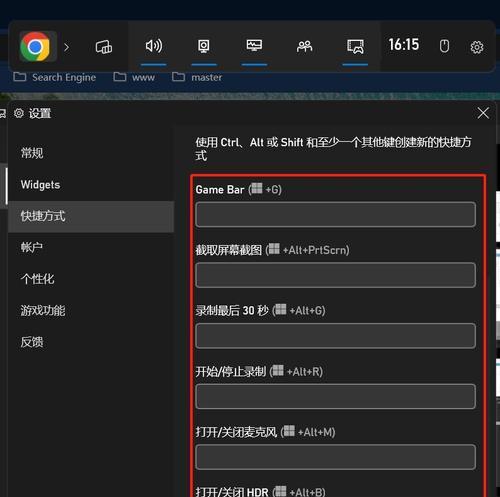Expand the chevron next to Chrome icon

[x=67, y=47]
